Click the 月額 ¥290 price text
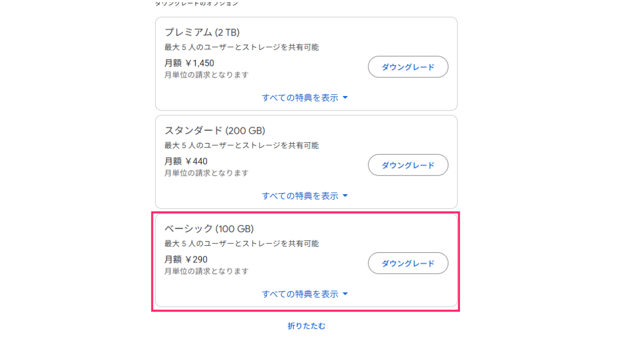Screen dimensions: 644x338 point(186,260)
